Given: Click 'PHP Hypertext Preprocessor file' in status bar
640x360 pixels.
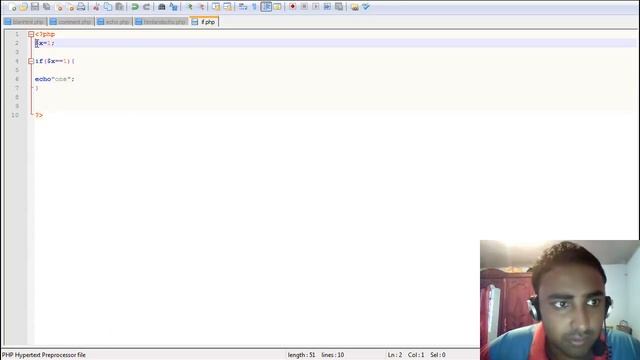Looking at the screenshot, I should click(44, 355).
